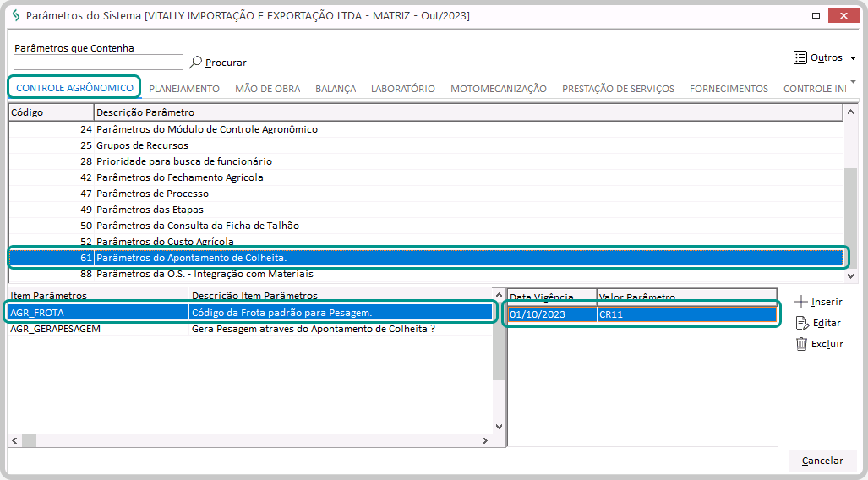Image resolution: width=868 pixels, height=480 pixels.
Task: Click item list horizontal scroll right arrow
Action: click(485, 440)
